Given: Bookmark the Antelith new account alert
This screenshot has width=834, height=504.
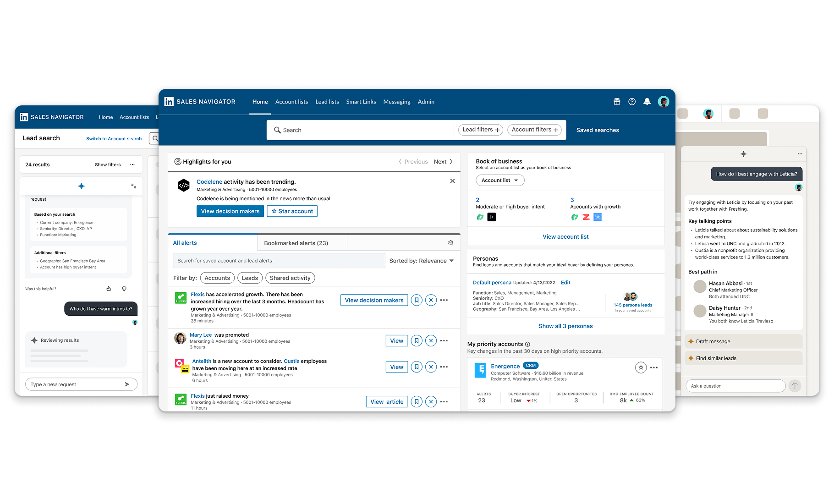Looking at the screenshot, I should pyautogui.click(x=417, y=367).
